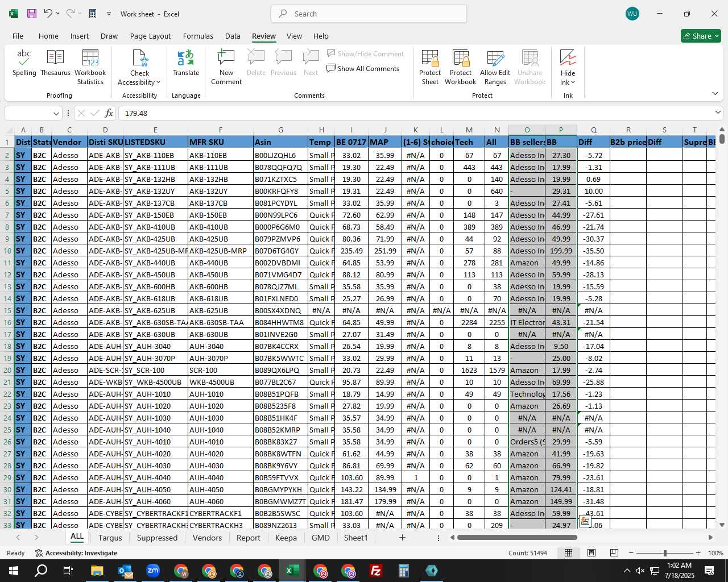Click the zoom out minus button
The image size is (728, 582).
click(631, 553)
